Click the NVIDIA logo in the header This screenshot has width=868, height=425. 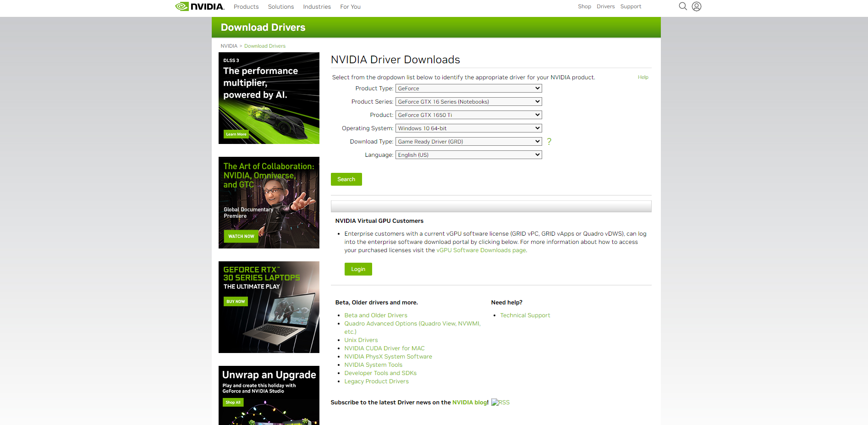click(x=200, y=6)
